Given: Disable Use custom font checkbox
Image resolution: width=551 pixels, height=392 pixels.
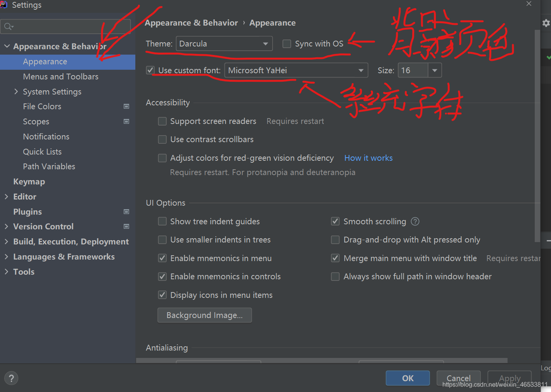Looking at the screenshot, I should coord(150,70).
